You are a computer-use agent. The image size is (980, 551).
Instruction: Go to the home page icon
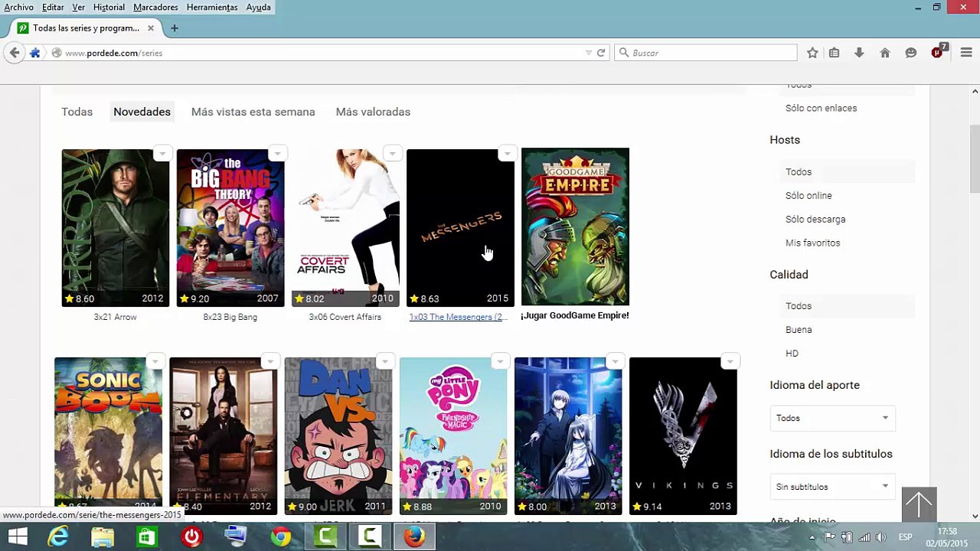[x=885, y=53]
